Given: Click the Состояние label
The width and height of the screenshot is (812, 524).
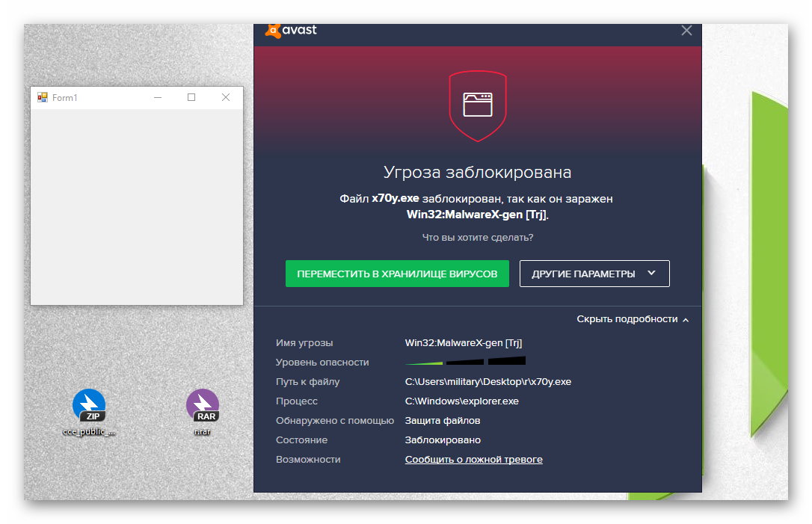Looking at the screenshot, I should (x=301, y=440).
